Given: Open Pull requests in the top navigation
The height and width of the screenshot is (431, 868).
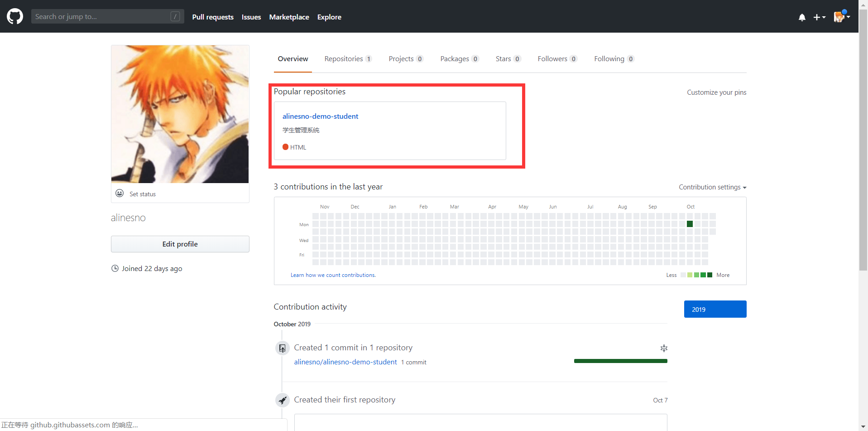Looking at the screenshot, I should pos(213,17).
